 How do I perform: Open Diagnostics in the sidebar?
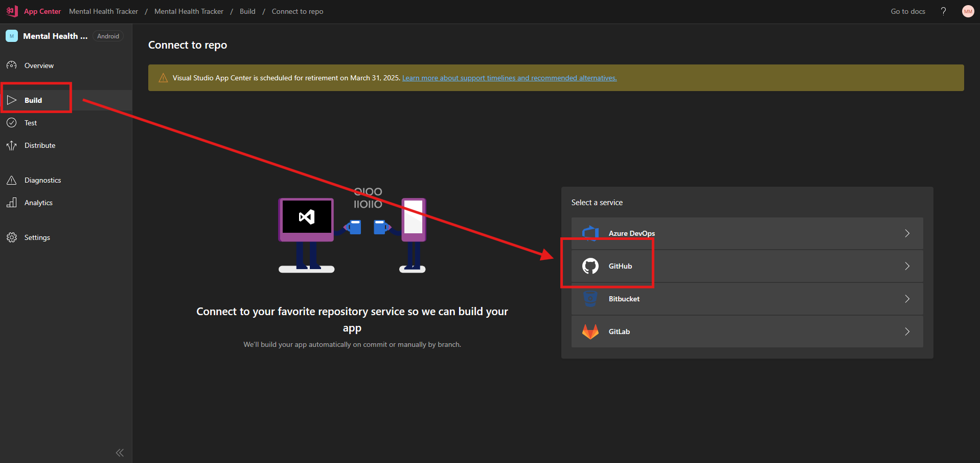click(x=66, y=180)
